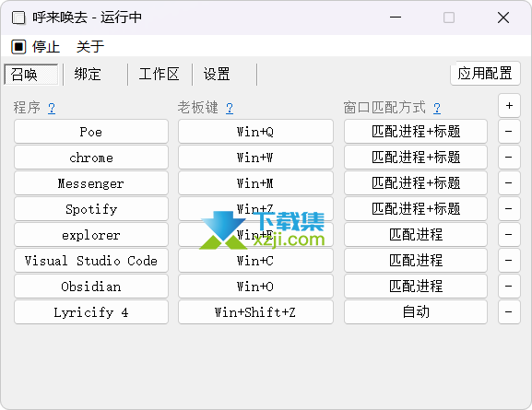
Task: Remove the explorer row with minus button
Action: (509, 234)
